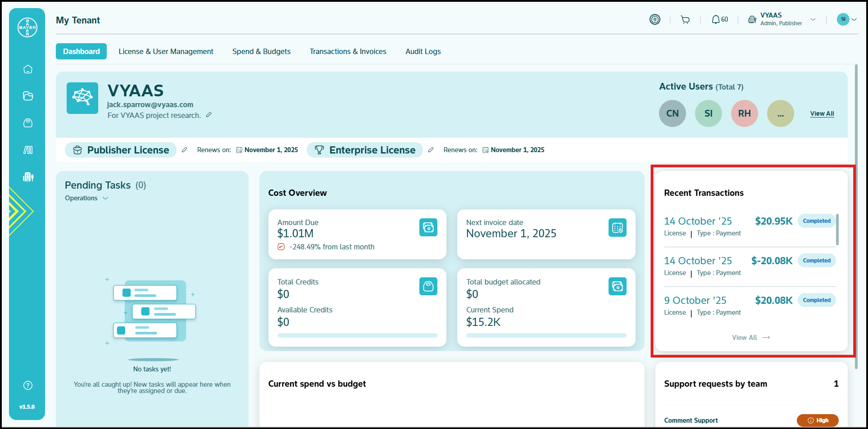Click the Recent Transactions list scrollbar
868x429 pixels.
[x=837, y=230]
